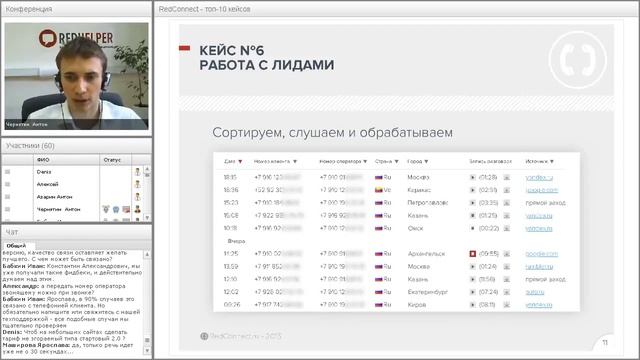The height and width of the screenshot is (360, 640).
Task: Click the phone handset logo on slide
Action: pyautogui.click(x=578, y=60)
